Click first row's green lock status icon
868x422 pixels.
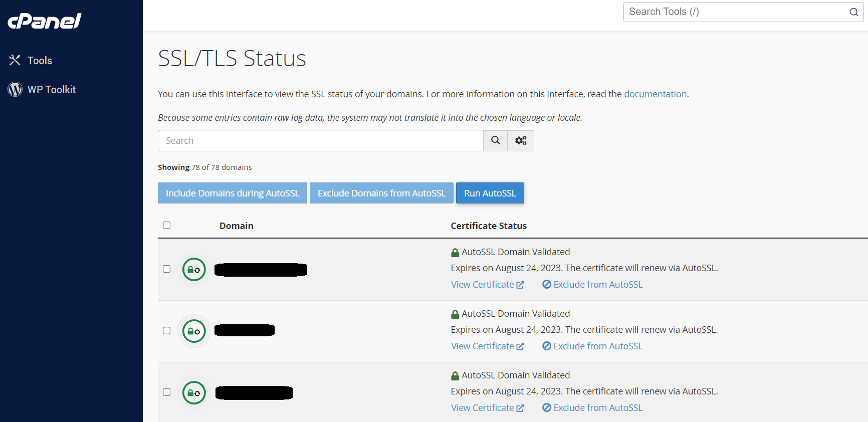coord(194,270)
